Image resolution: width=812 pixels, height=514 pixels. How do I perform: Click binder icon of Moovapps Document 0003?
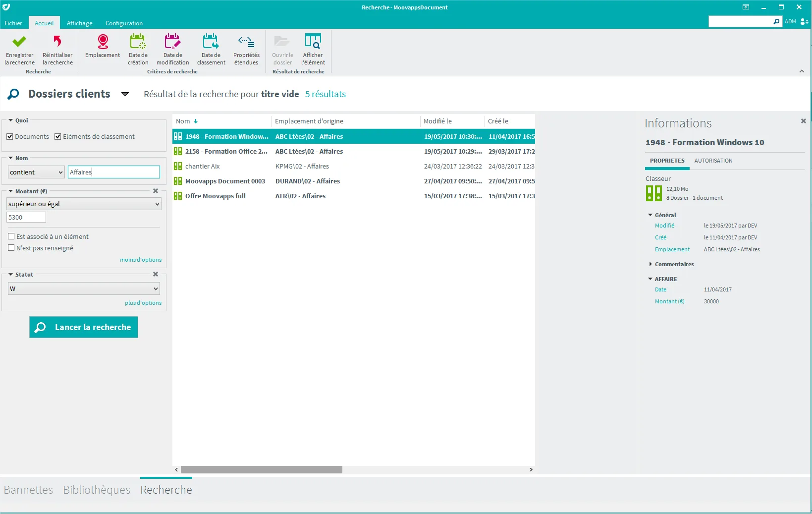point(178,181)
